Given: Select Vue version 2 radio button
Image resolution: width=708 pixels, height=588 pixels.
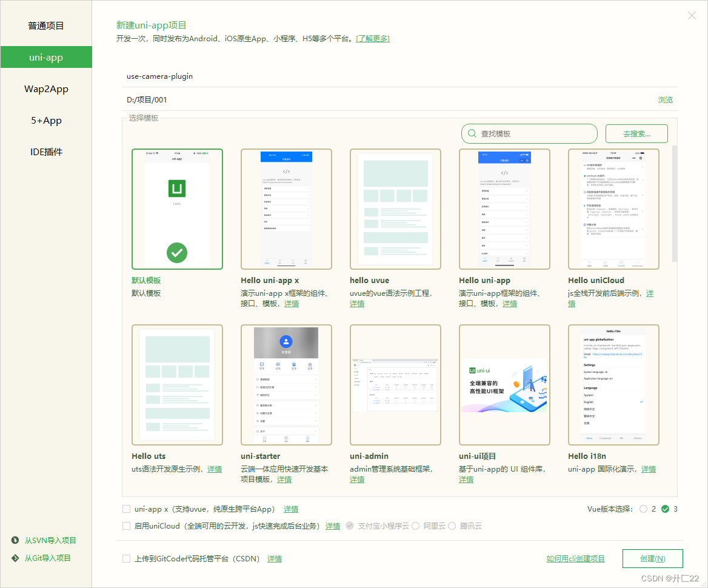Looking at the screenshot, I should coord(643,509).
